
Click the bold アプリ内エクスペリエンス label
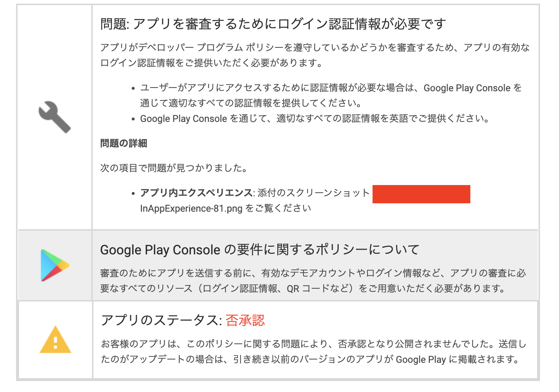click(196, 193)
